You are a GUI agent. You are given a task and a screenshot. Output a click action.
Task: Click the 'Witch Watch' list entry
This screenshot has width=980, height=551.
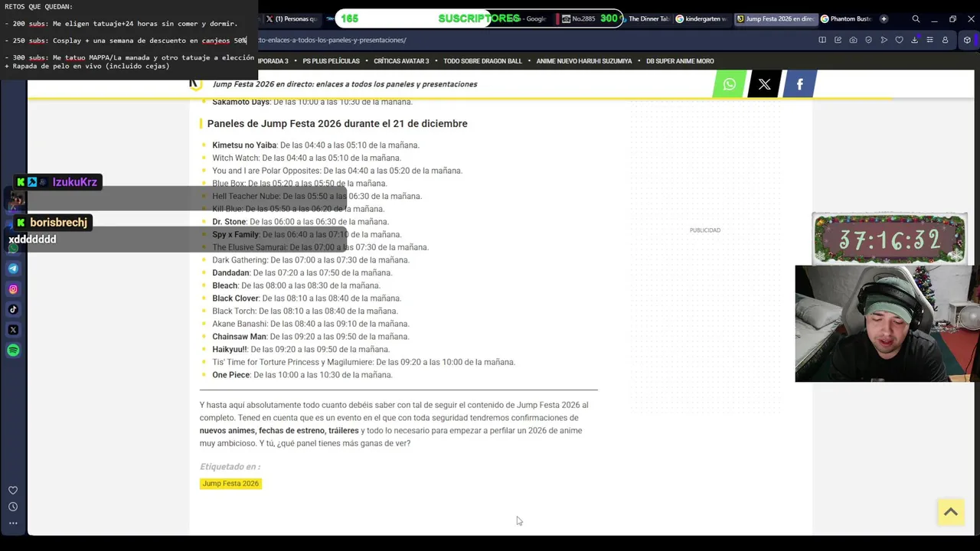(306, 158)
